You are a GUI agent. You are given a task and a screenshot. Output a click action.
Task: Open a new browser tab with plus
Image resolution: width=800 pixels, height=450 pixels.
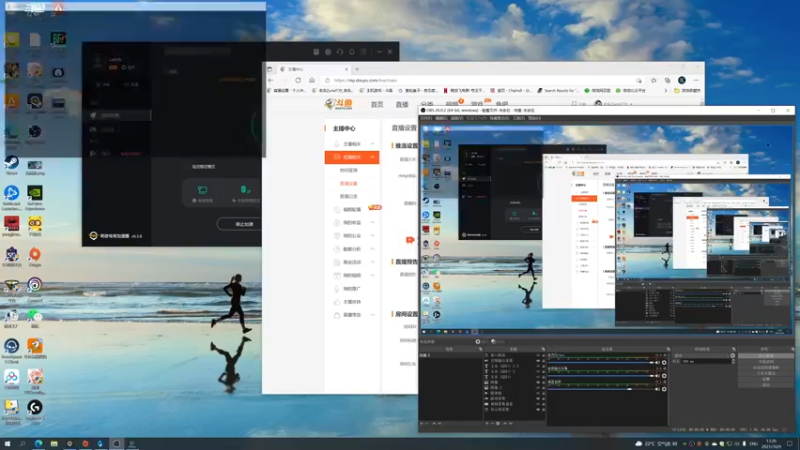pyautogui.click(x=357, y=69)
